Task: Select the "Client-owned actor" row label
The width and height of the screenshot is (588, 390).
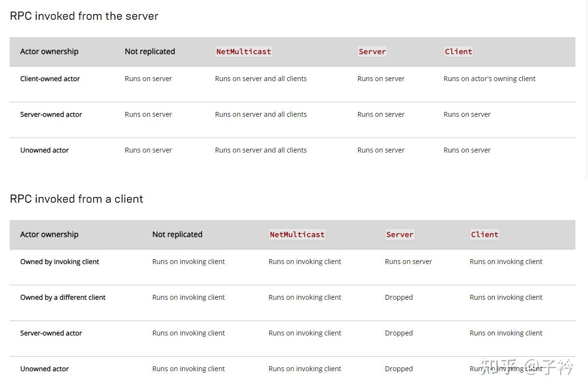Action: pos(50,79)
